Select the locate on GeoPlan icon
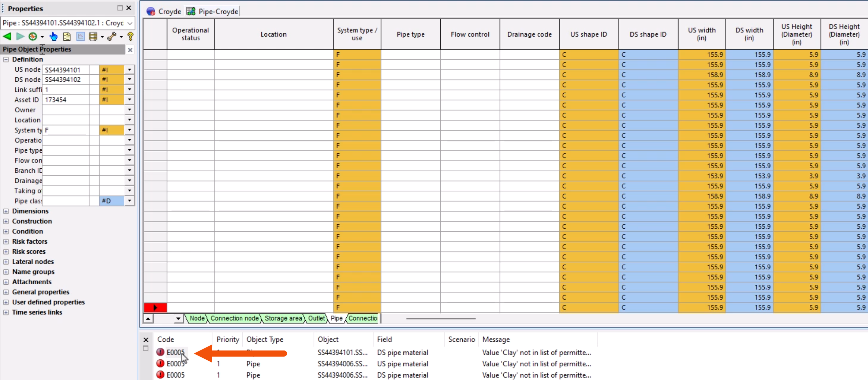The height and width of the screenshot is (380, 868). click(33, 36)
